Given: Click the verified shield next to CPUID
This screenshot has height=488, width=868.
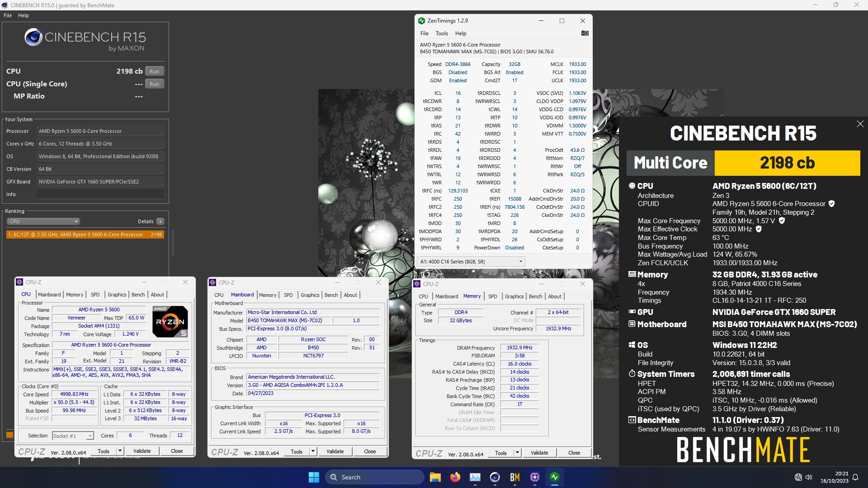Looking at the screenshot, I should (831, 204).
